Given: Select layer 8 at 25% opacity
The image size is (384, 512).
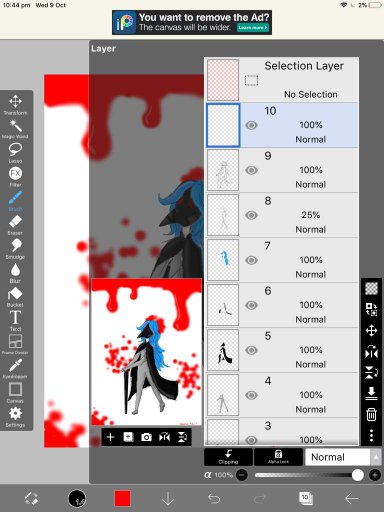Looking at the screenshot, I should click(282, 215).
